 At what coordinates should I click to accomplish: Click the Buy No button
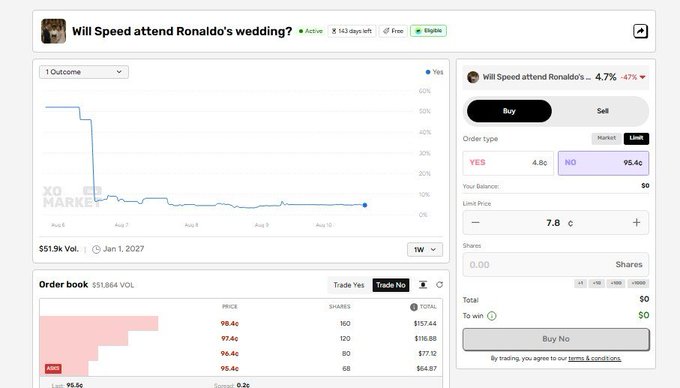coord(556,339)
